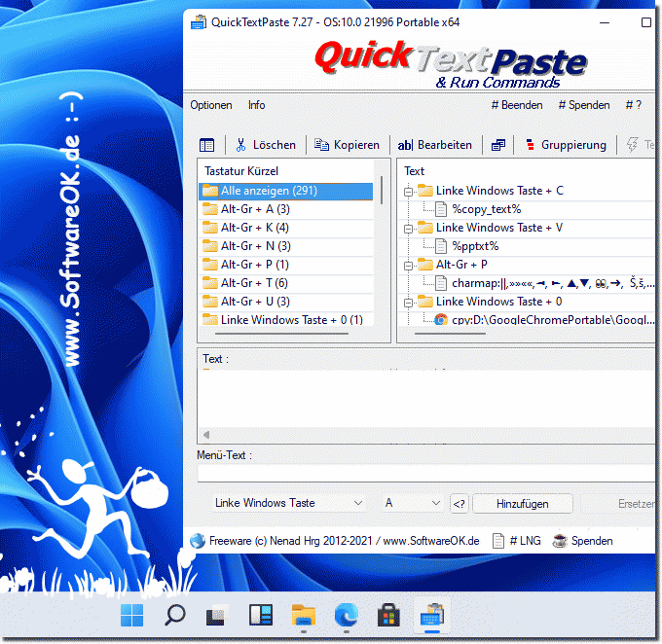Viewport: 662px width, 644px height.
Task: Click Kopieren in the toolbar
Action: point(347,145)
